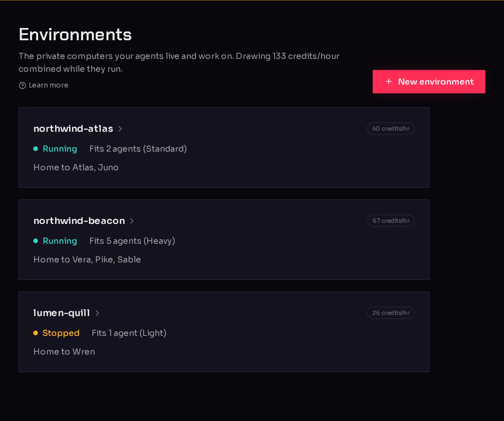Expand the northwind-atlas chevron arrow

(x=120, y=129)
